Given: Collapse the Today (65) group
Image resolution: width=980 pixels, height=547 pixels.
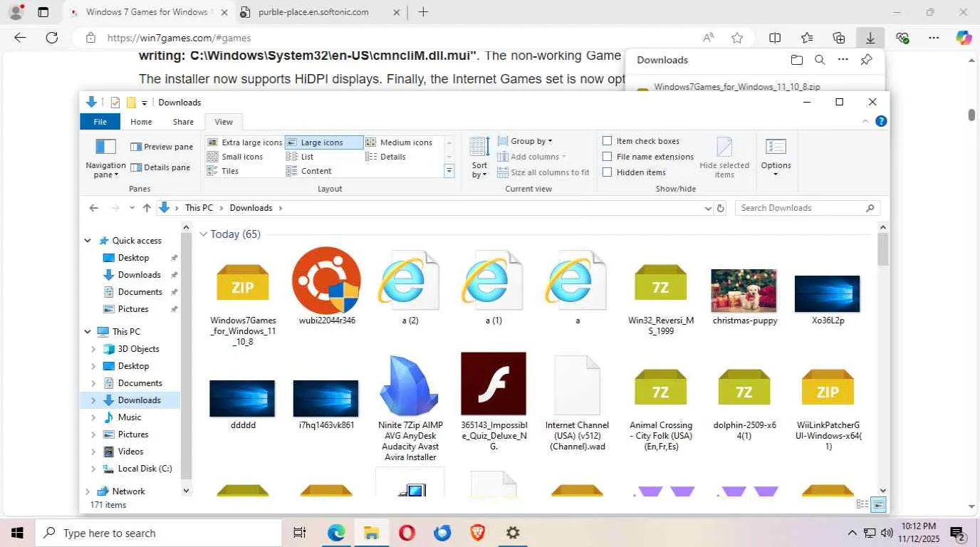Looking at the screenshot, I should click(x=204, y=234).
